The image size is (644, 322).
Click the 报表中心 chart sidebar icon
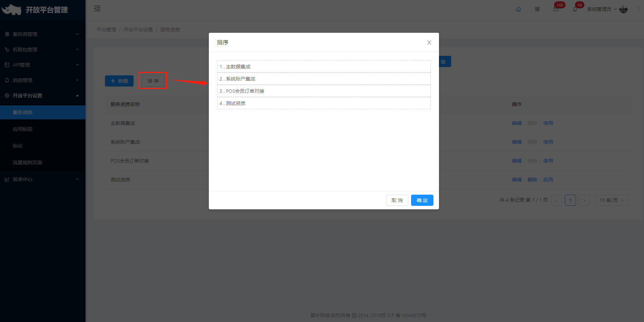pyautogui.click(x=7, y=179)
